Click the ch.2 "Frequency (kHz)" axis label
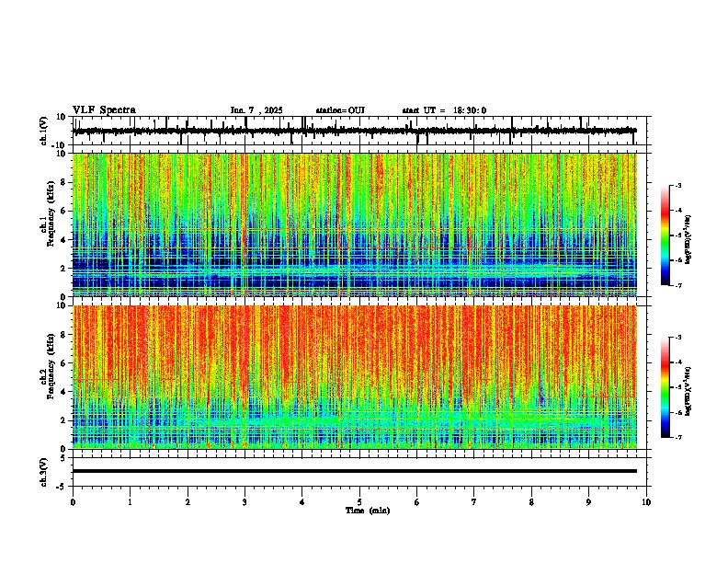728x563 pixels. [51, 366]
